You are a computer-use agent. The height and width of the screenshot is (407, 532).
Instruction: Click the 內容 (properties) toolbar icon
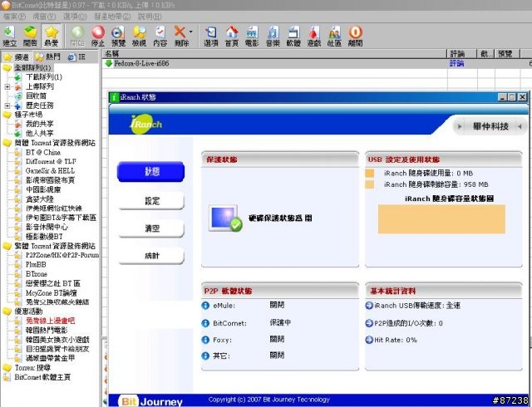(160, 36)
